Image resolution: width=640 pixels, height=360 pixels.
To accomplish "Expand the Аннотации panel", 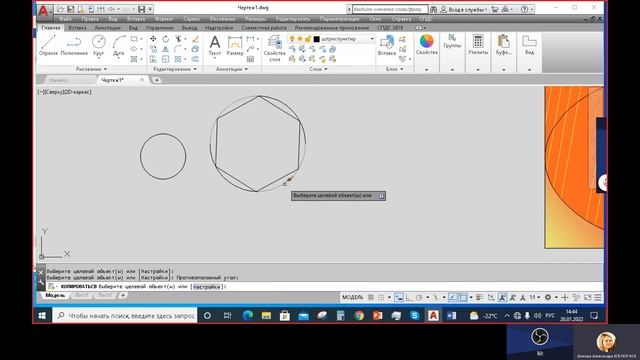I will coord(231,69).
